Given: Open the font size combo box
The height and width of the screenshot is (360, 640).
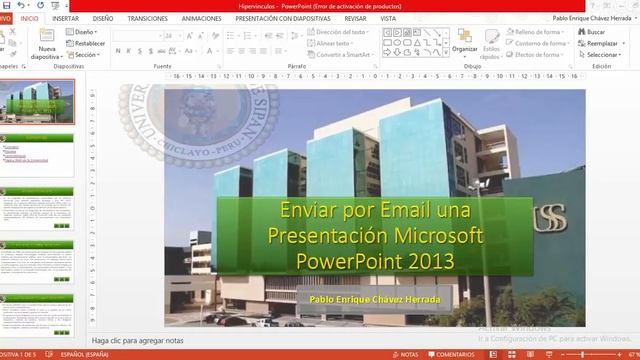Looking at the screenshot, I should coord(173,36).
